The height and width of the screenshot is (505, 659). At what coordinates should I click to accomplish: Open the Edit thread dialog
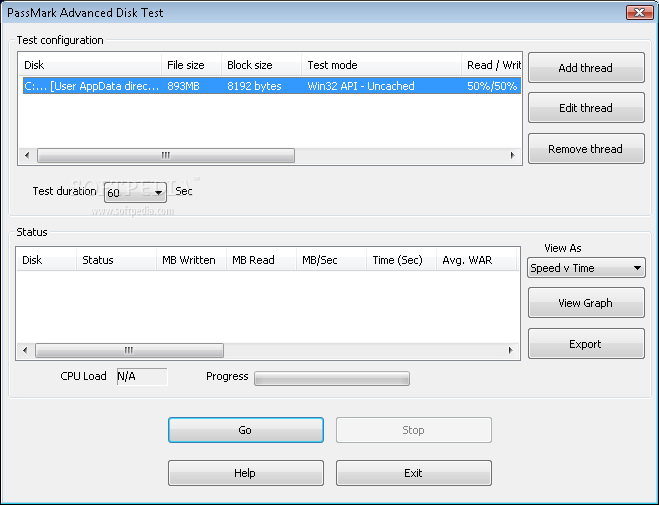[586, 108]
